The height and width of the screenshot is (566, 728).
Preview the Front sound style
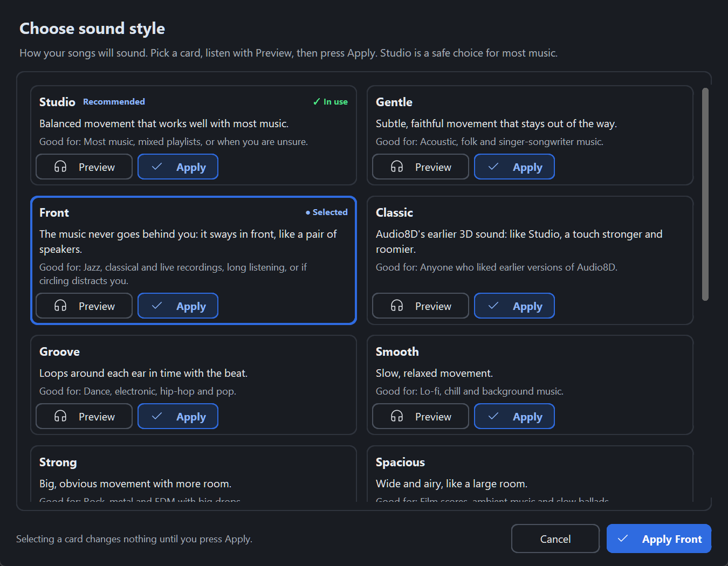(x=84, y=306)
